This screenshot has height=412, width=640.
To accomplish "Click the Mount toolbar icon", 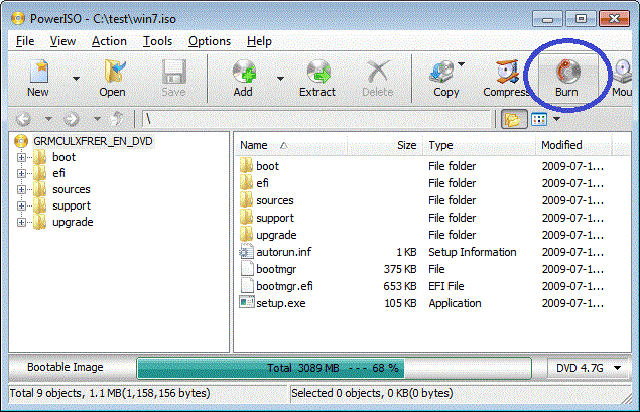I will [x=622, y=78].
